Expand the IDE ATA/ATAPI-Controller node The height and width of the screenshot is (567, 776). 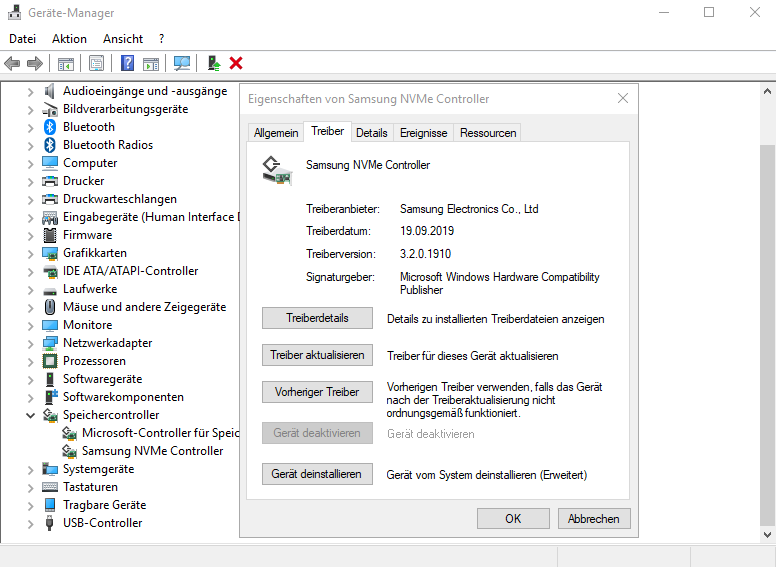point(30,271)
